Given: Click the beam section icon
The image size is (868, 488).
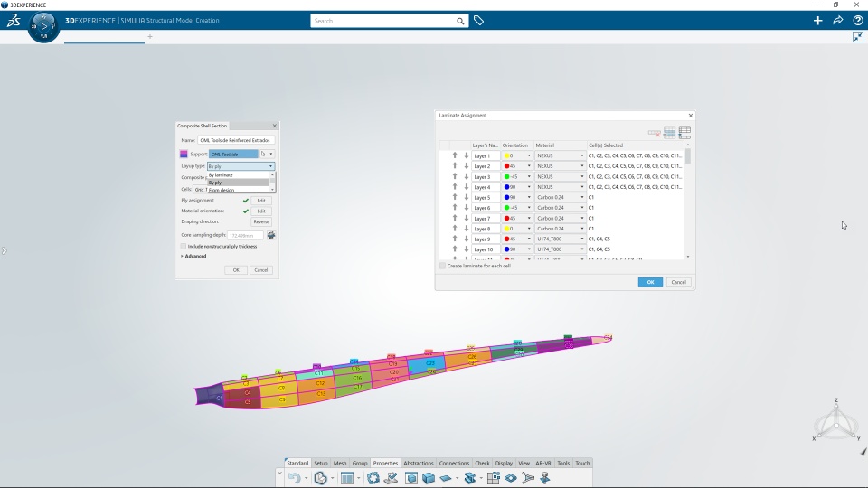Looking at the screenshot, I should (470, 478).
